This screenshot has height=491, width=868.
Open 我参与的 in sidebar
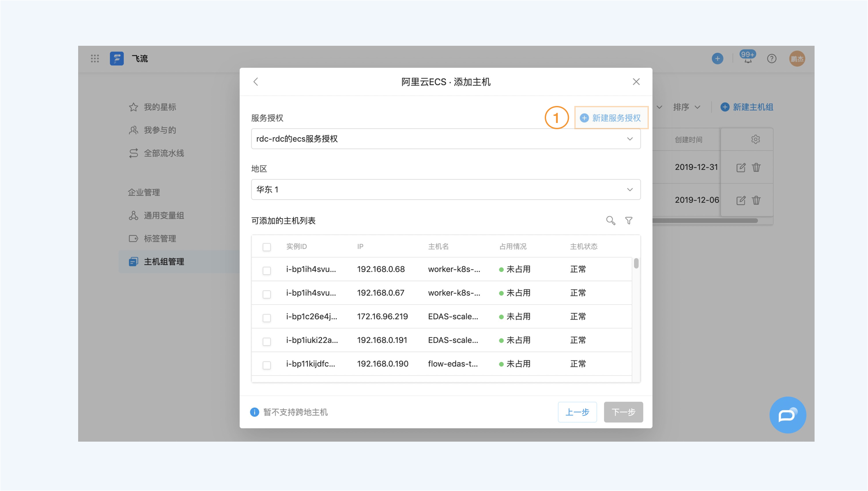[x=160, y=130]
